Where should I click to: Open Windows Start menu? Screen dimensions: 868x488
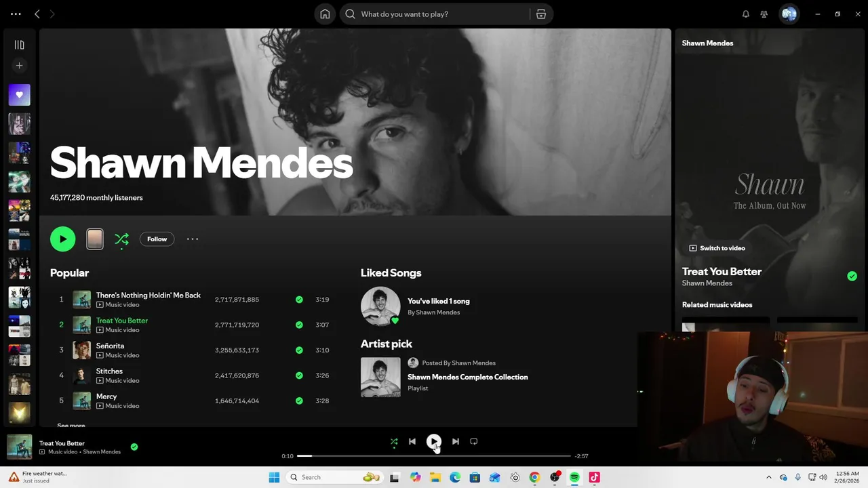point(274,477)
